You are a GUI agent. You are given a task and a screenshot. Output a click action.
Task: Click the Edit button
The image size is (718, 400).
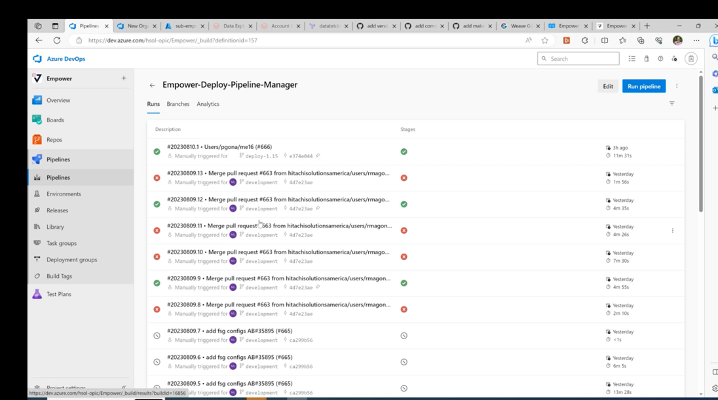(x=608, y=86)
